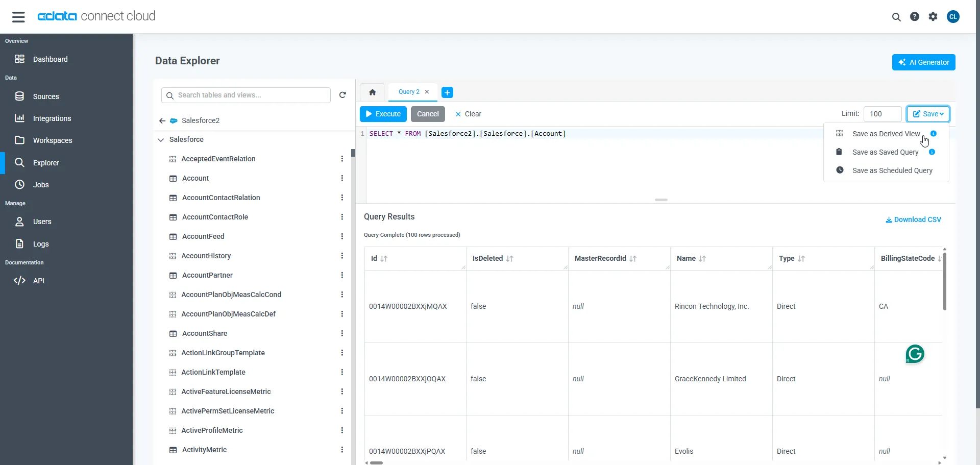This screenshot has width=980, height=465.
Task: Click the Search tables and views field
Action: tap(246, 95)
